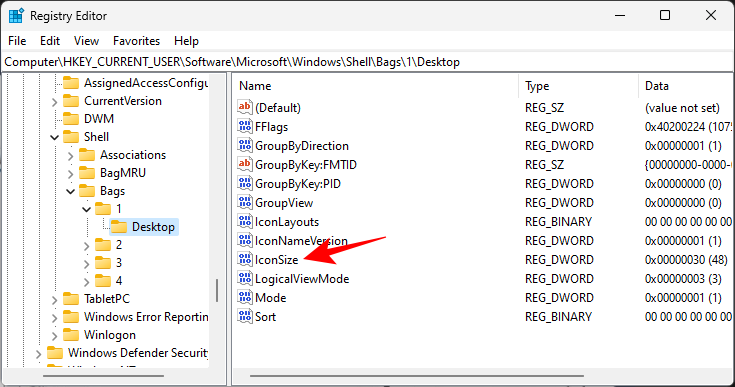735x387 pixels.
Task: Click the IconSize DWORD icon
Action: click(245, 260)
